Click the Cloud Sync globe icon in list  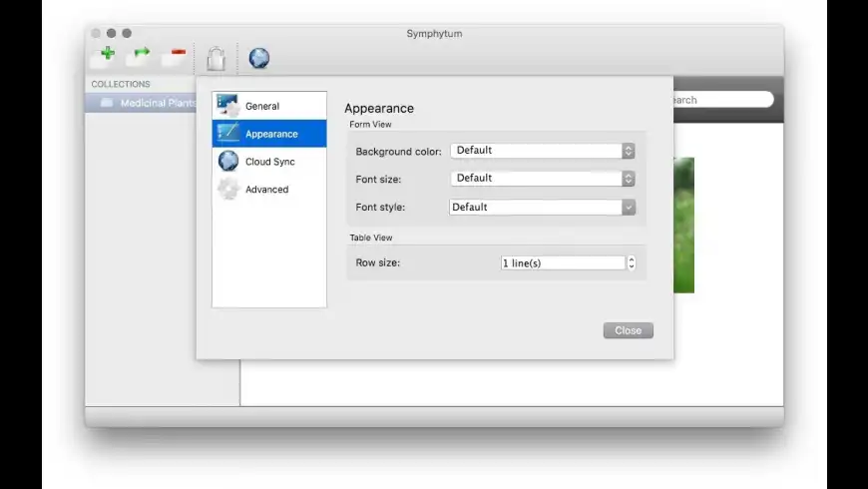[228, 161]
